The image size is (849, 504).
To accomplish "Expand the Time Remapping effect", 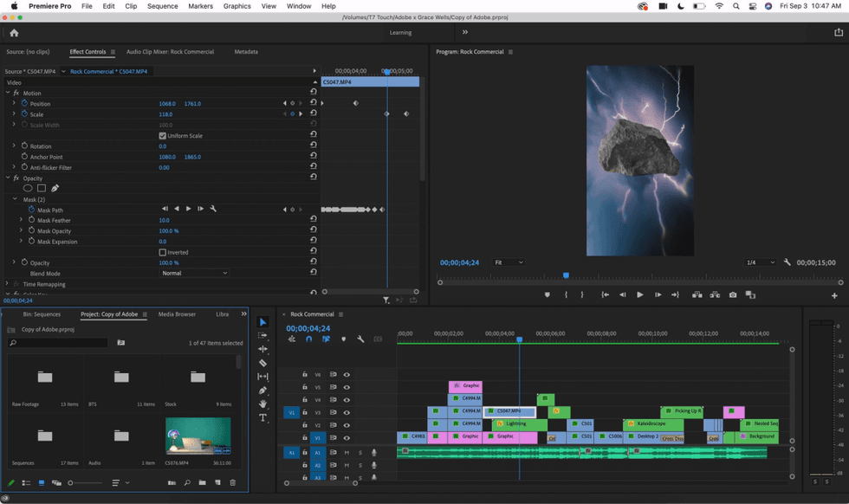I will coord(7,284).
